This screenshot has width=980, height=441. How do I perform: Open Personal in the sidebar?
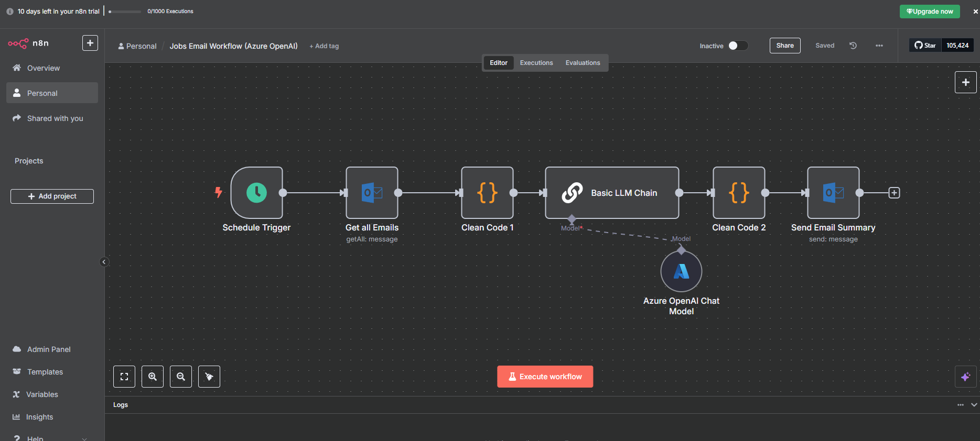[52, 93]
